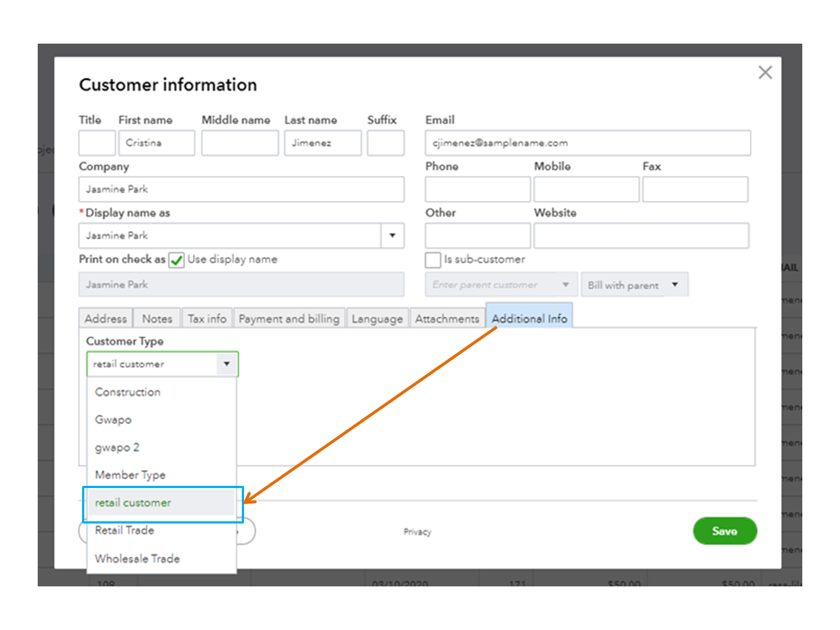840x630 pixels.
Task: Enable the Is sub-customer checkbox
Action: [x=433, y=260]
